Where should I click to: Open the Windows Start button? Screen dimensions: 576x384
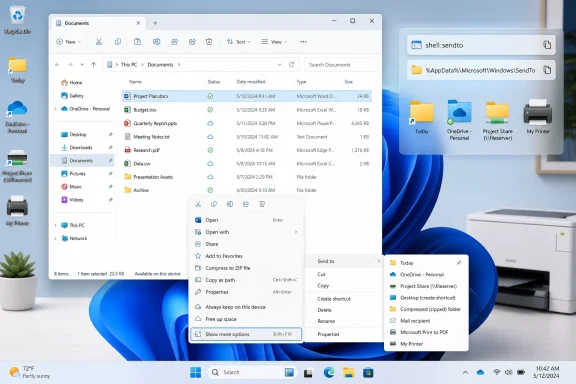coord(195,373)
